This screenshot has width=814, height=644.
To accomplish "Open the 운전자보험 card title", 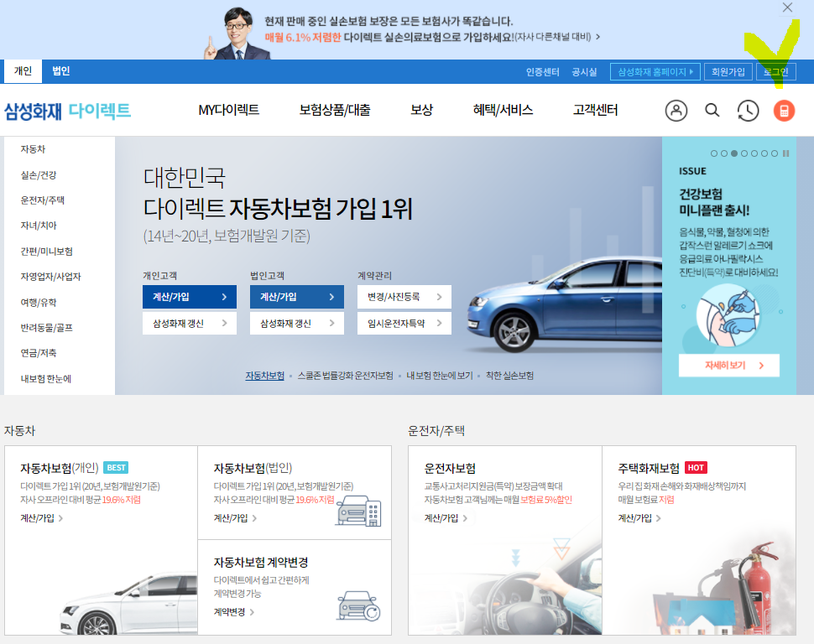I will pyautogui.click(x=450, y=468).
